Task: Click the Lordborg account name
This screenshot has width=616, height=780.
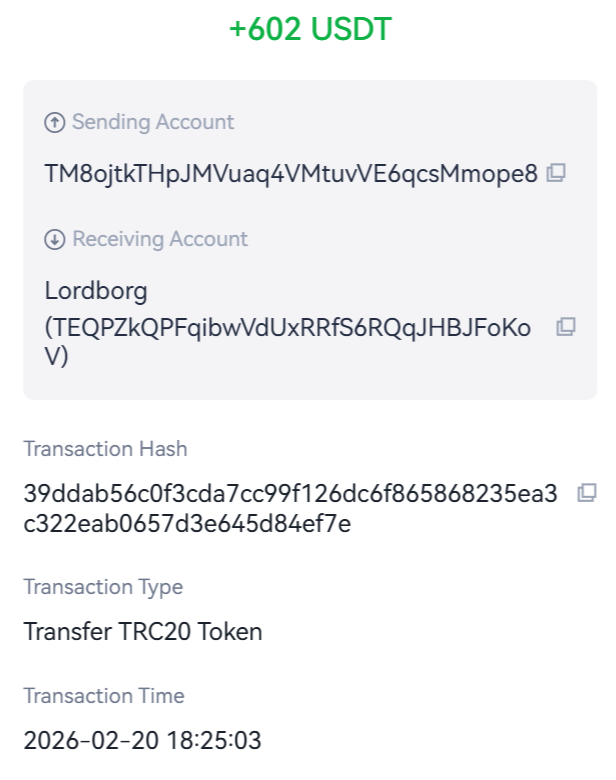Action: tap(96, 292)
